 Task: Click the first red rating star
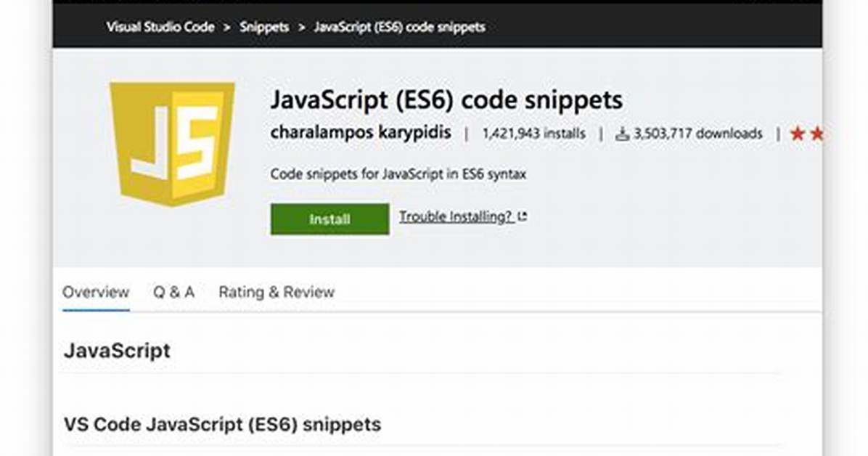[798, 134]
